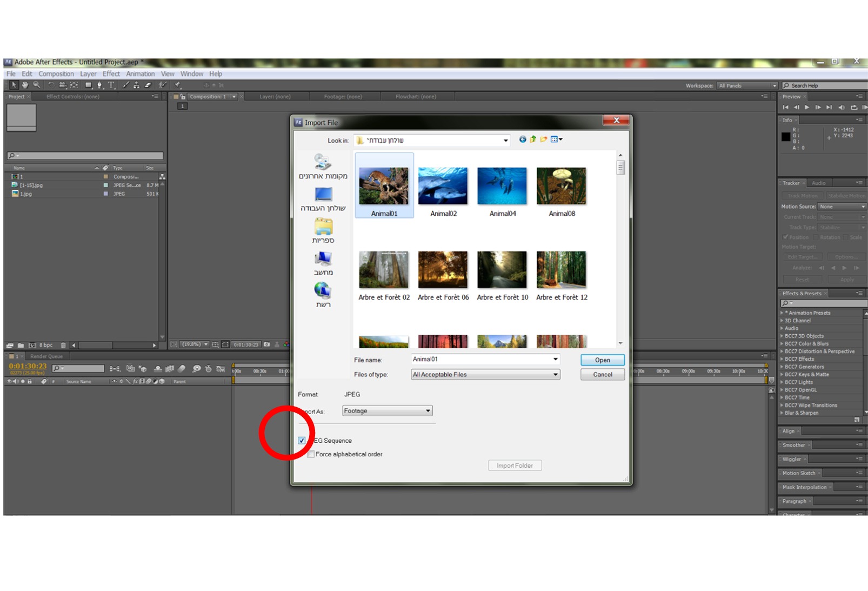The height and width of the screenshot is (591, 868).
Task: Open Libraries in Import dialog sidebar
Action: pos(323,231)
